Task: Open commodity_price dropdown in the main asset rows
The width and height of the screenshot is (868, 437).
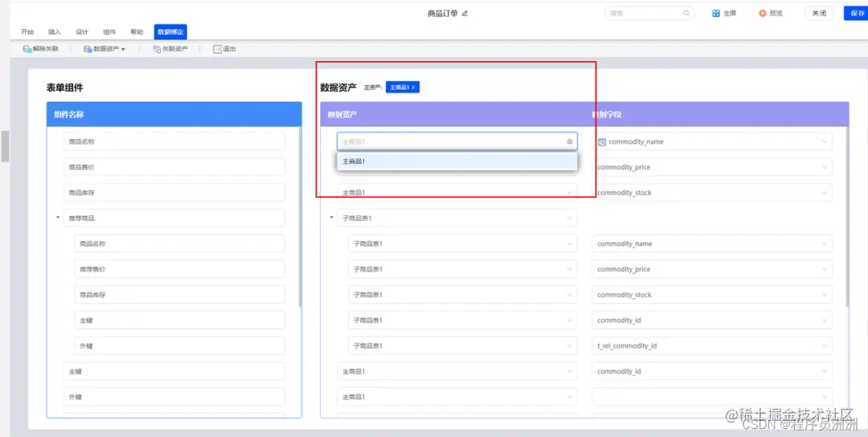Action: click(825, 167)
